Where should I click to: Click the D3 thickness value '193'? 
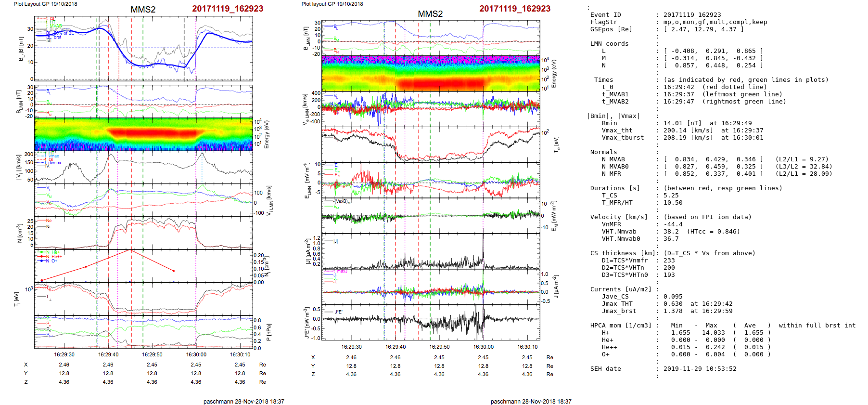(669, 275)
